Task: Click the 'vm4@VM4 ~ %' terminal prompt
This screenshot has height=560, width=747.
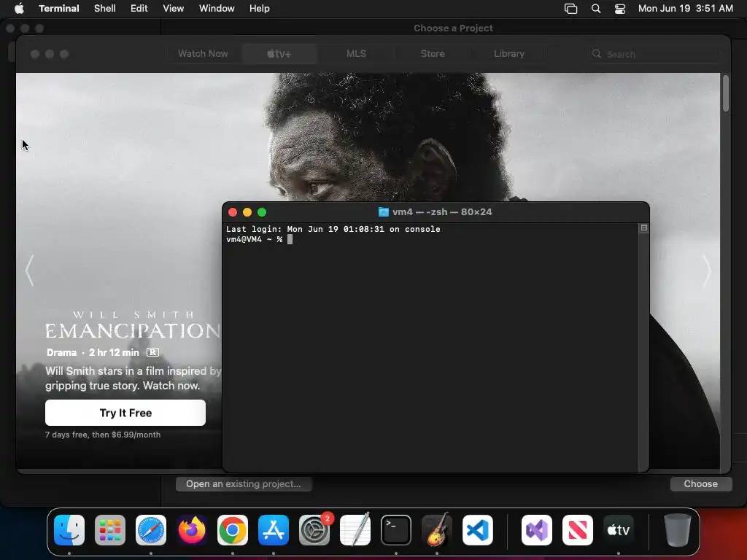Action: point(255,239)
